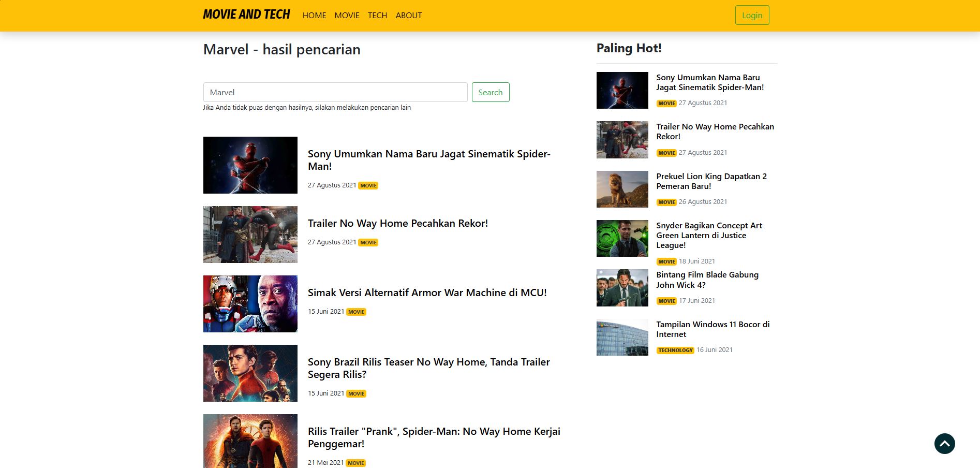Click the Login button

click(752, 15)
